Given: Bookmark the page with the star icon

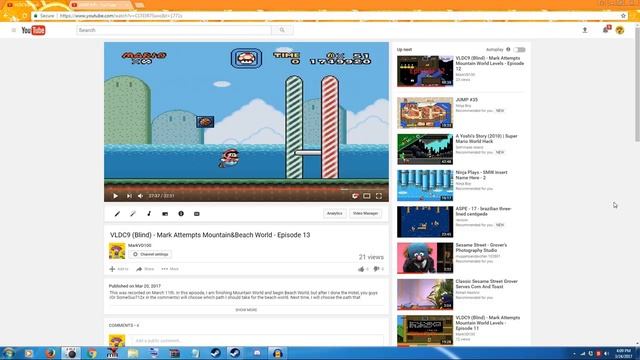Looking at the screenshot, I should (x=623, y=16).
